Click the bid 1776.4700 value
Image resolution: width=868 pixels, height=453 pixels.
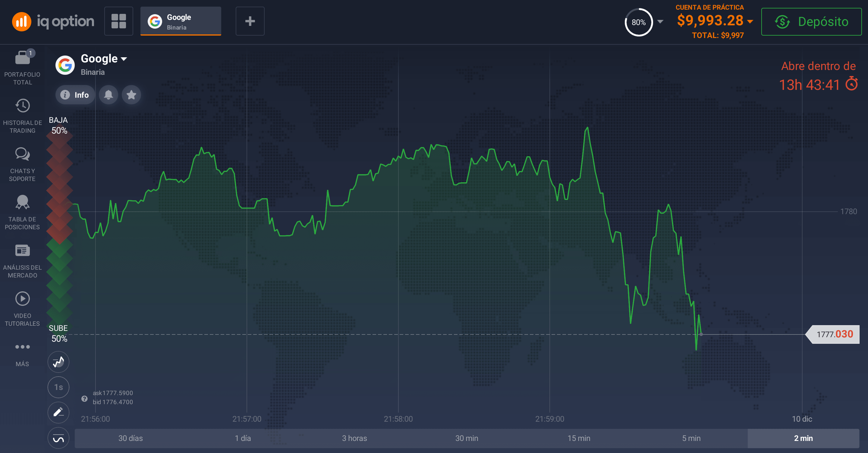113,402
